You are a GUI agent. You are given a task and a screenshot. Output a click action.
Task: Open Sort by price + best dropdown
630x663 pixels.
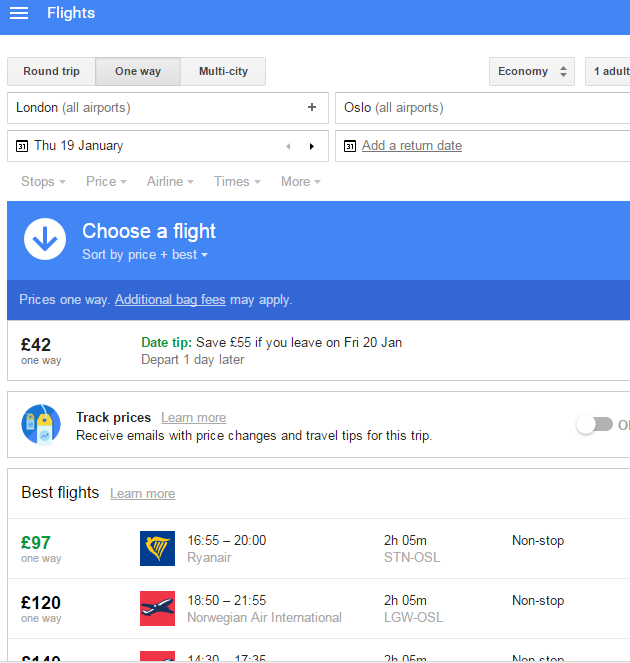click(x=145, y=255)
